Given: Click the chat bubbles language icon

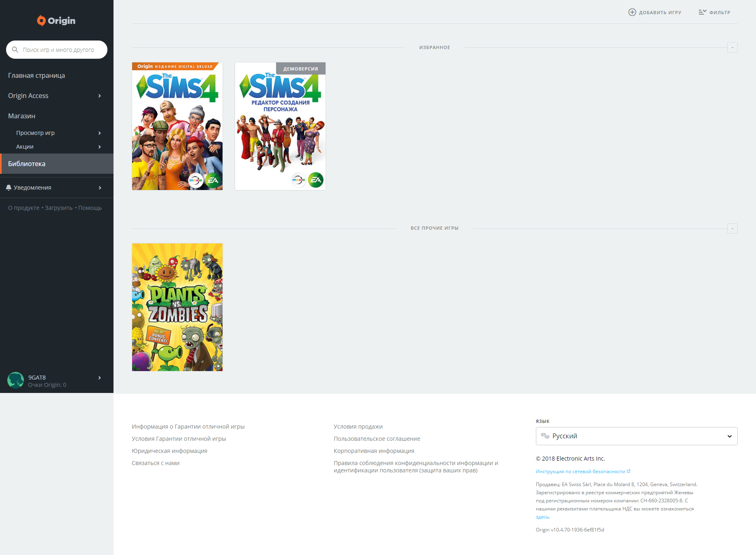Looking at the screenshot, I should [x=545, y=436].
